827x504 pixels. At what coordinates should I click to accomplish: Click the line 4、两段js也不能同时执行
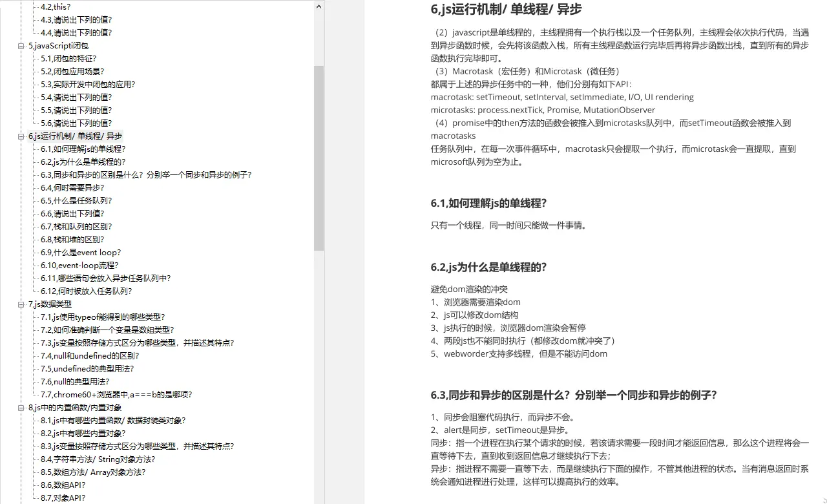(523, 341)
